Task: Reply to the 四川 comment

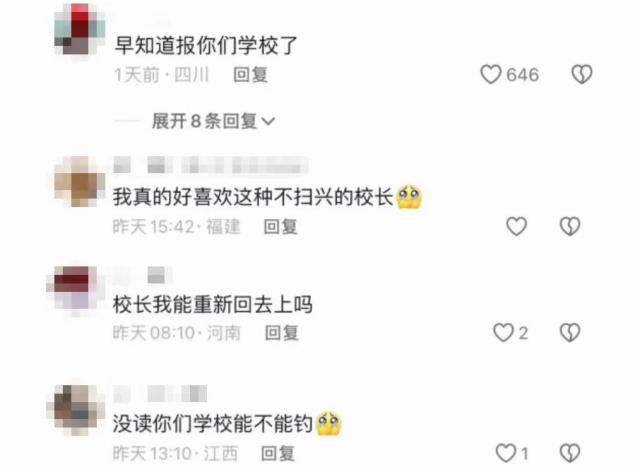Action: (251, 75)
